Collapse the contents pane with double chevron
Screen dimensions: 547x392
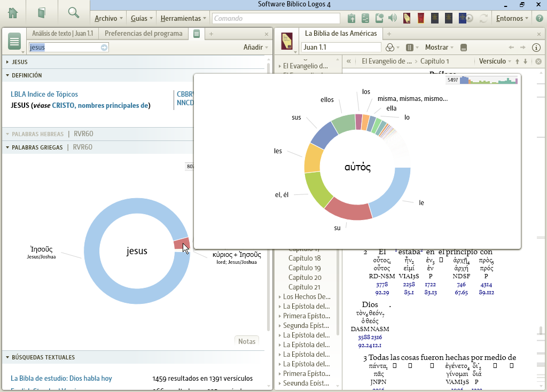tap(348, 61)
